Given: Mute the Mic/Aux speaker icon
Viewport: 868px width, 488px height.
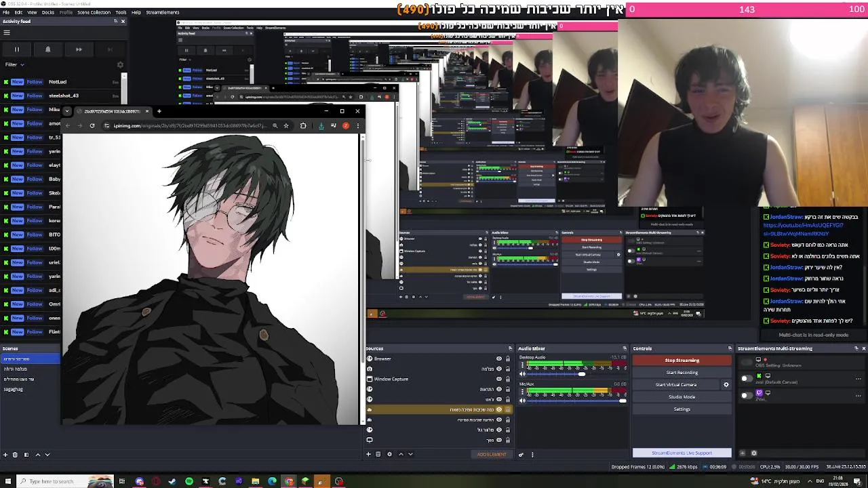Looking at the screenshot, I should (x=522, y=401).
